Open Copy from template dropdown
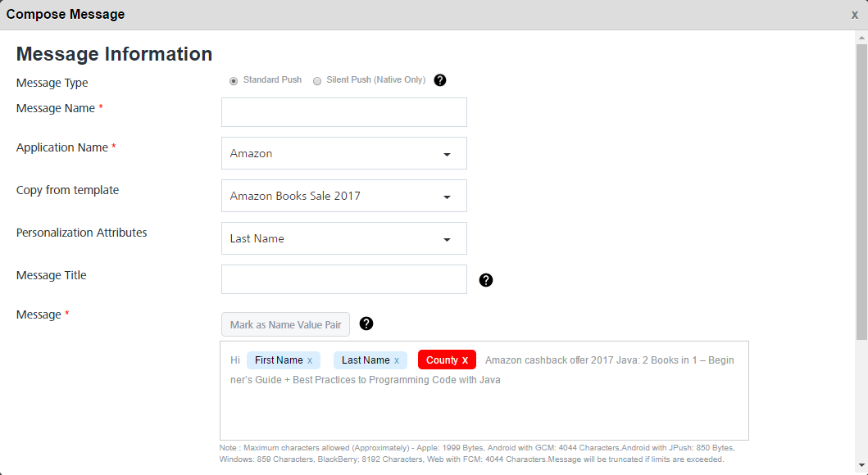 (x=343, y=196)
